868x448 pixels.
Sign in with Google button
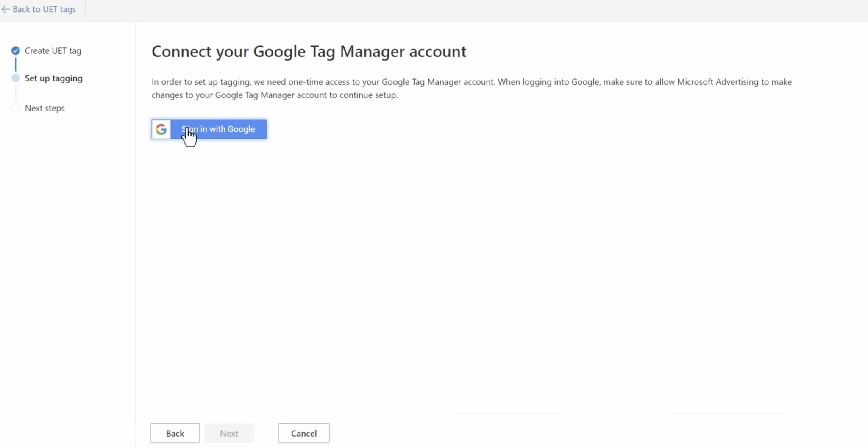(209, 129)
